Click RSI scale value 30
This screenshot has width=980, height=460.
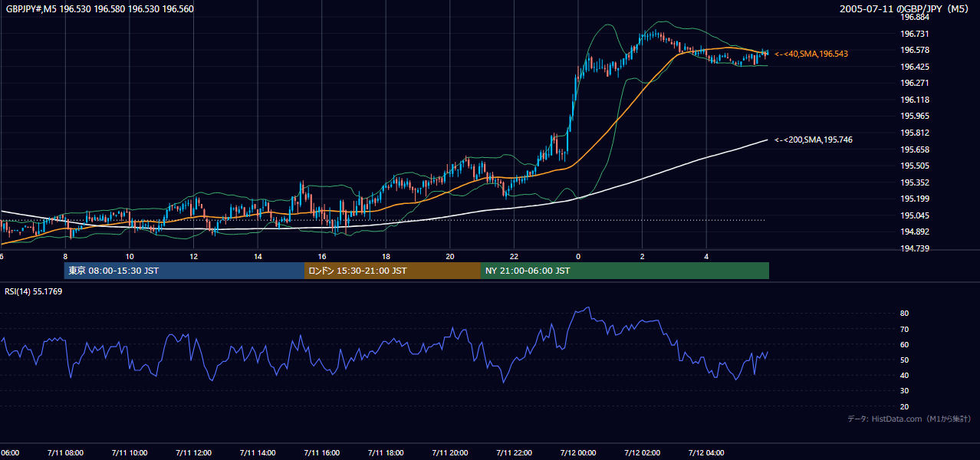click(x=905, y=391)
